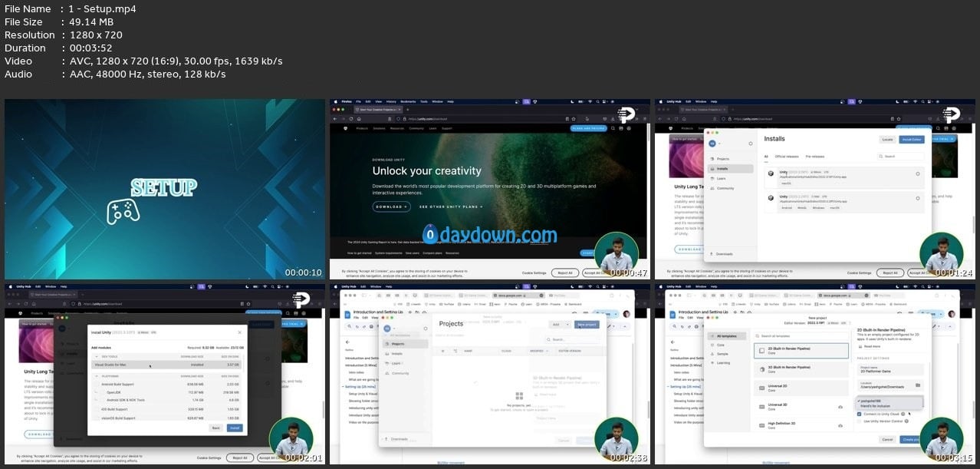The image size is (980, 469).
Task: Check iOS Build Support module
Action: point(97,409)
